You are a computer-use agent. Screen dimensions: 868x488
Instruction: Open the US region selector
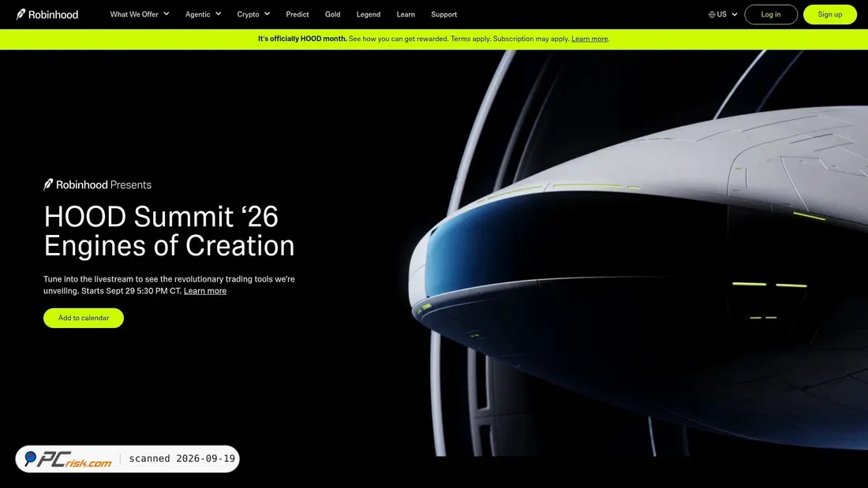coord(723,14)
